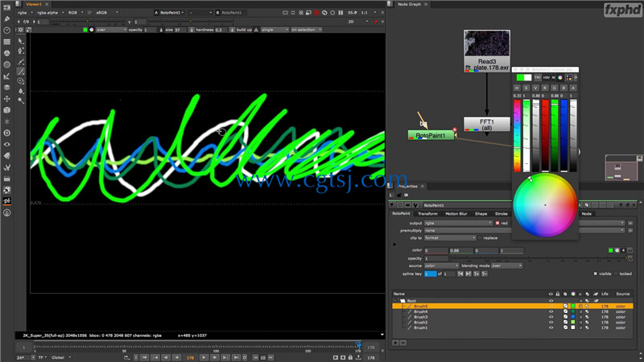Open the Stroke tab

(x=501, y=214)
